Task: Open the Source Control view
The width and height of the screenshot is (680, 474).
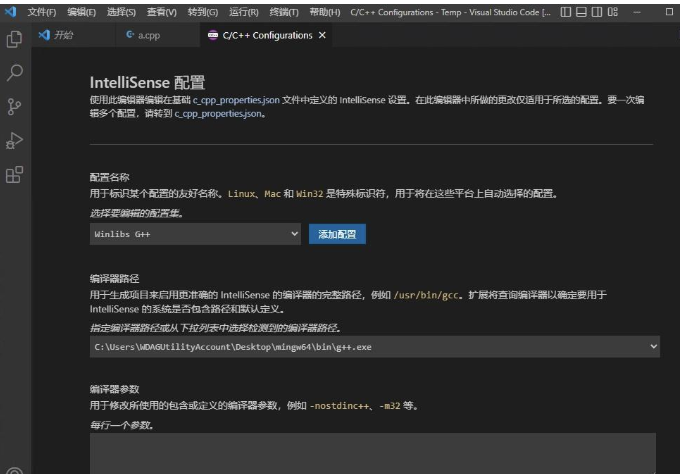Action: pos(14,107)
